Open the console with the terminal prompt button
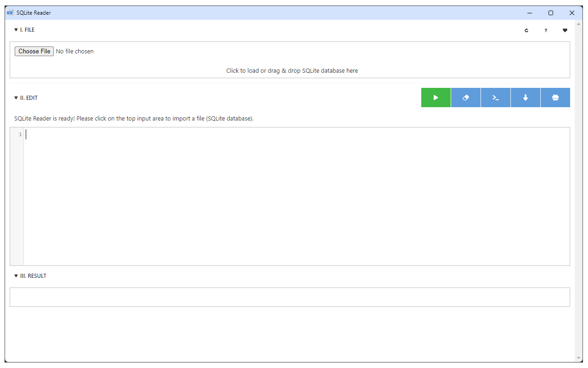 tap(496, 98)
